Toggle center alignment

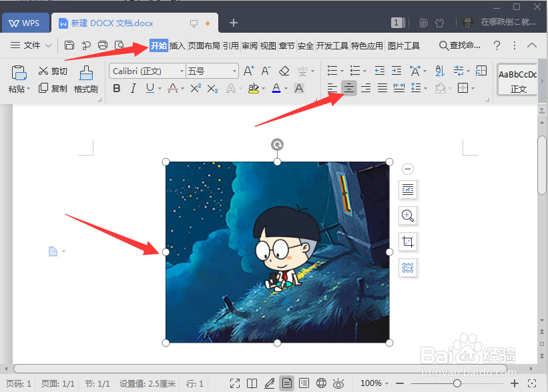point(349,87)
